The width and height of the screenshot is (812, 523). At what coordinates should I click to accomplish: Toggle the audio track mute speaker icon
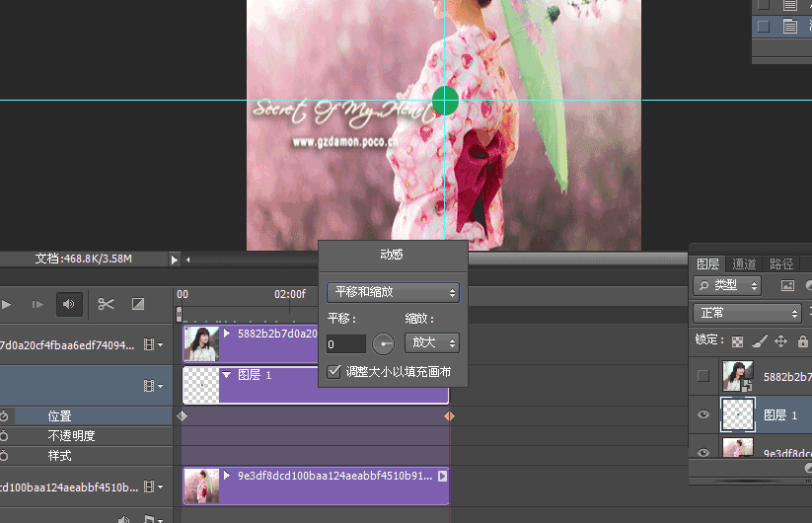(x=123, y=519)
